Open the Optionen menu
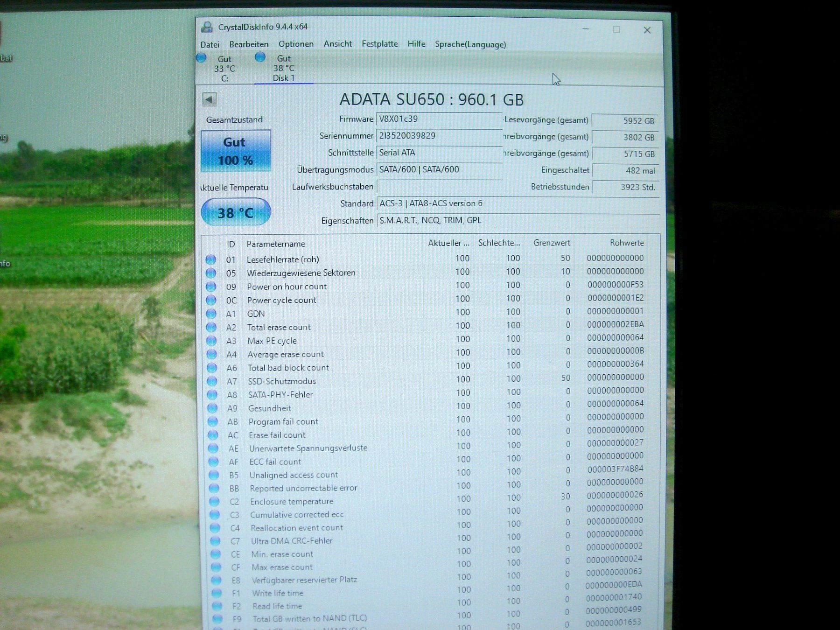The height and width of the screenshot is (630, 840). pos(296,44)
